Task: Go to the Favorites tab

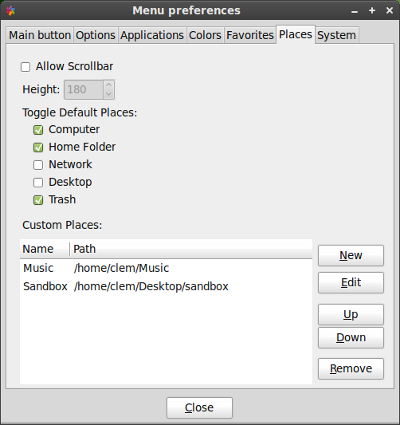Action: click(x=250, y=35)
